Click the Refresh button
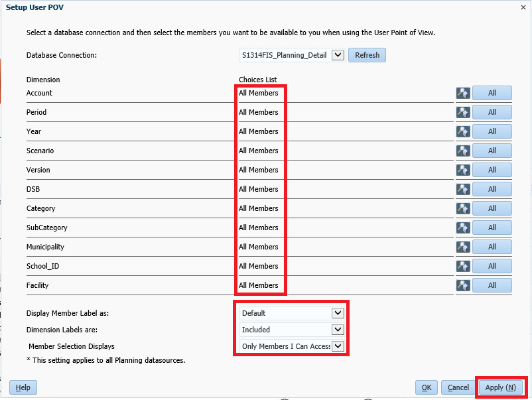The height and width of the screenshot is (400, 532). click(x=367, y=55)
